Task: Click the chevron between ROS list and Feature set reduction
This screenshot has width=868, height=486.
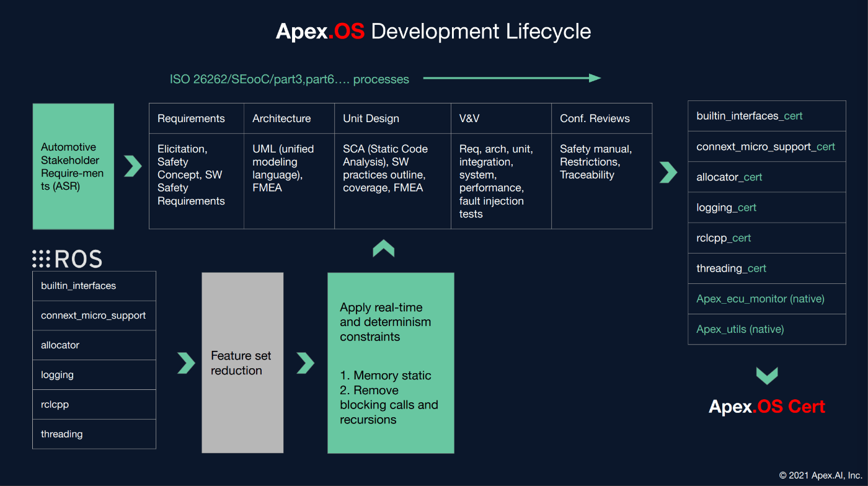Action: point(186,363)
